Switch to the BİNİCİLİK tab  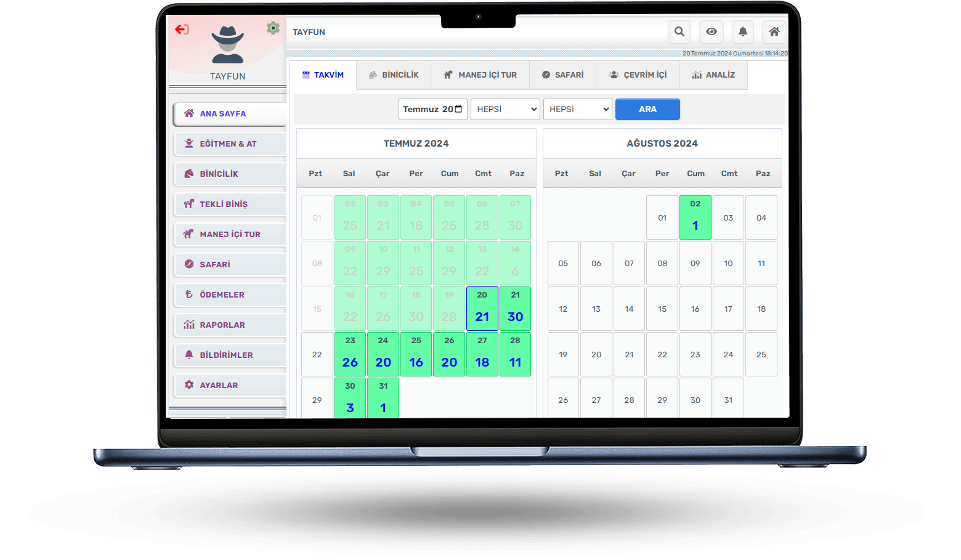[x=394, y=75]
